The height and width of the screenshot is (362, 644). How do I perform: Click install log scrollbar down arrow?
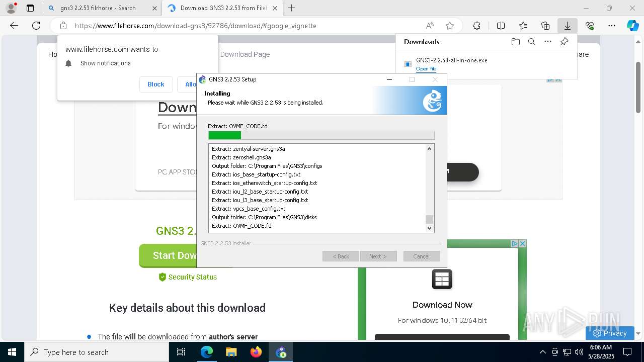429,228
